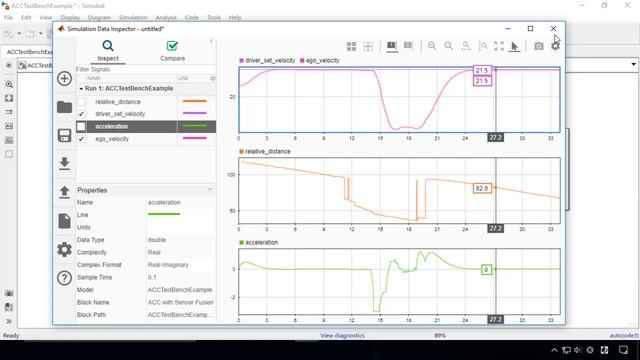The image size is (640, 360).
Task: Click the Create report document icon
Action: (x=64, y=220)
